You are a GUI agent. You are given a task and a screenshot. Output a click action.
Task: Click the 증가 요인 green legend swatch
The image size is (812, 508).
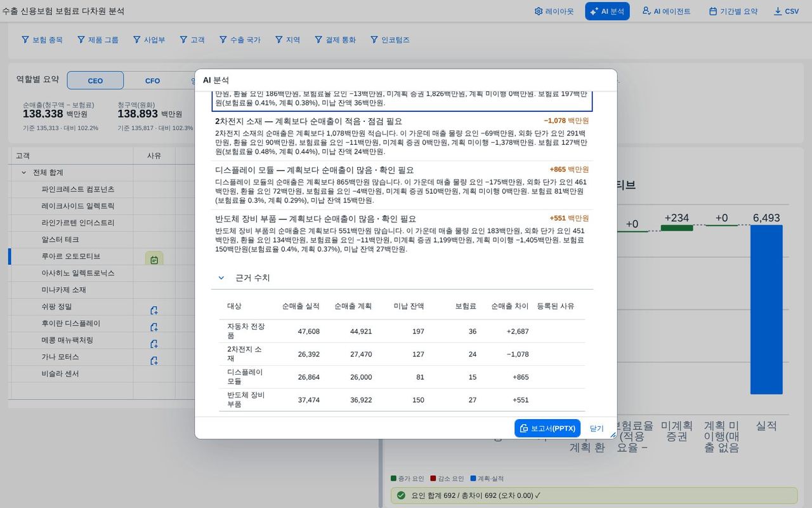[x=393, y=478]
